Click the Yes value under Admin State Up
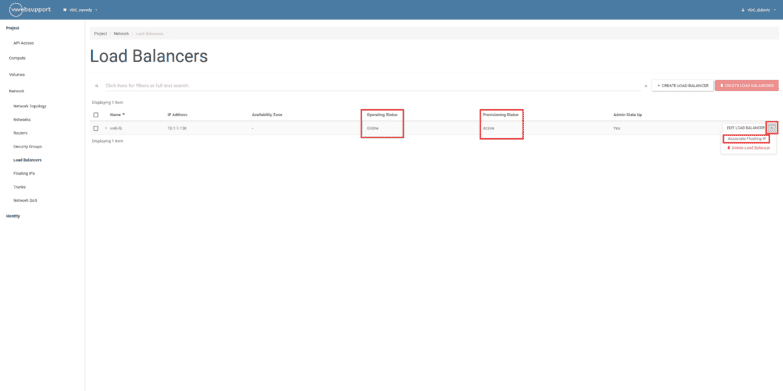Screen dimensions: 783x391 point(616,128)
